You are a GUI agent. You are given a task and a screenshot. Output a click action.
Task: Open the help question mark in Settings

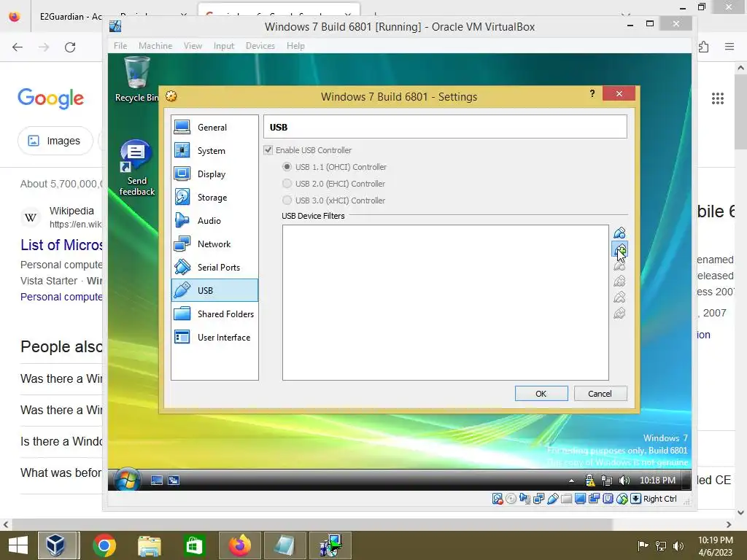pos(592,93)
